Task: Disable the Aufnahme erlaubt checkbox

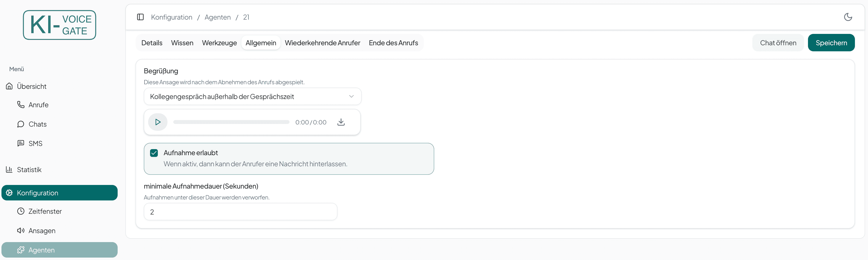Action: tap(154, 153)
